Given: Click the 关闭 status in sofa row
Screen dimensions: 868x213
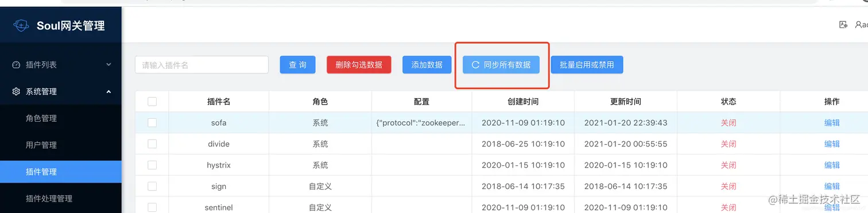Looking at the screenshot, I should click(728, 123).
